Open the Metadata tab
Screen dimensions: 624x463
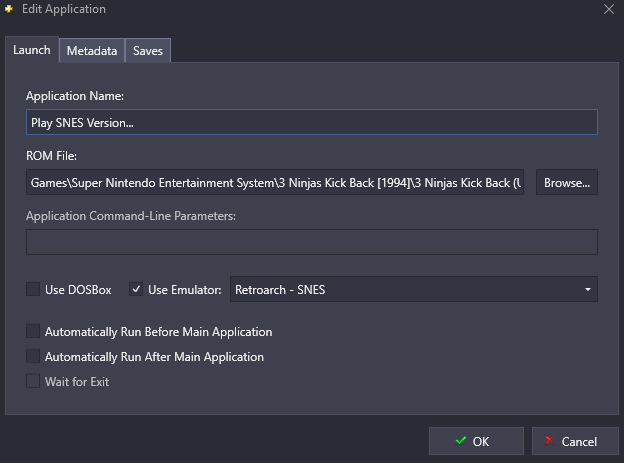click(92, 51)
